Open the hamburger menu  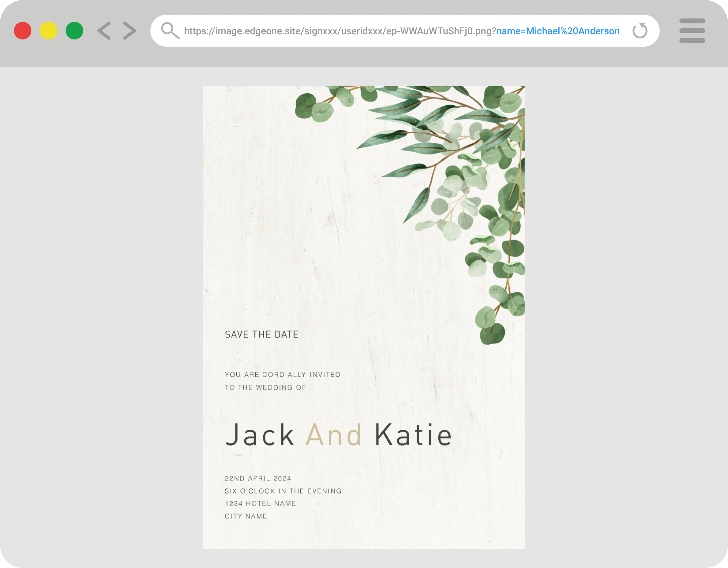(692, 31)
